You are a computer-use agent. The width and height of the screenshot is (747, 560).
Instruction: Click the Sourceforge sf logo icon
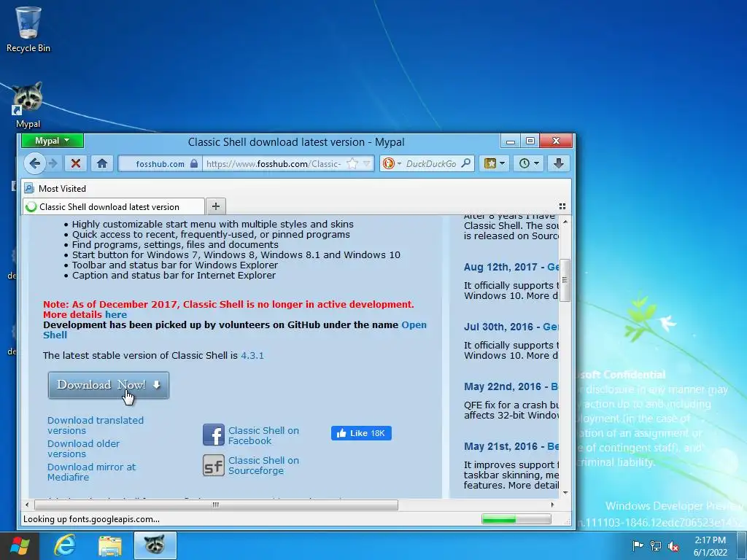coord(214,465)
